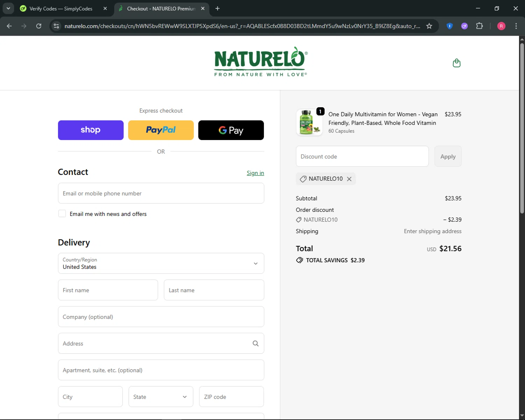Open the Extensions puzzle icon

click(x=479, y=26)
